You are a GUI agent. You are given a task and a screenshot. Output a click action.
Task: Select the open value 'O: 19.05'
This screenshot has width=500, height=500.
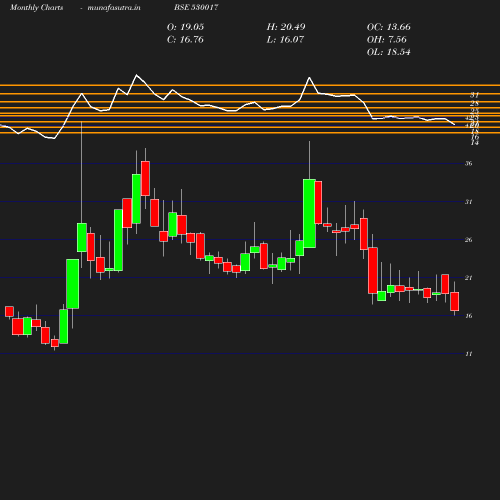[x=185, y=27]
